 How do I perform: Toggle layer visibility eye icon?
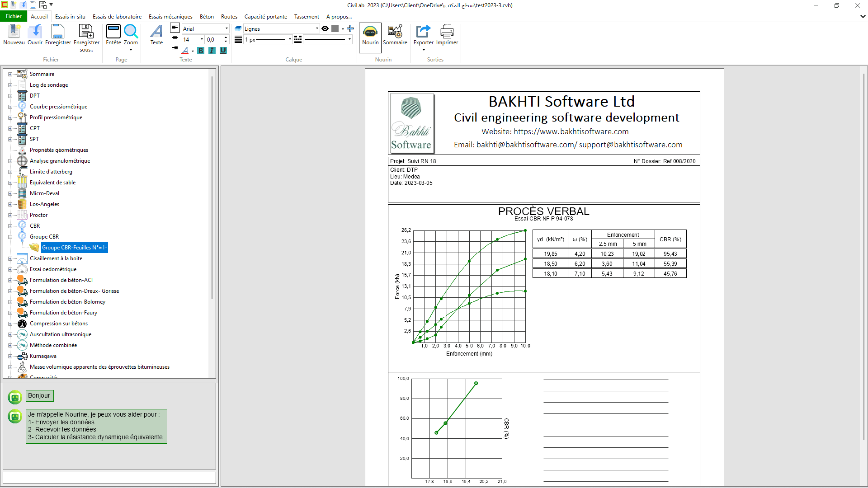pos(325,28)
